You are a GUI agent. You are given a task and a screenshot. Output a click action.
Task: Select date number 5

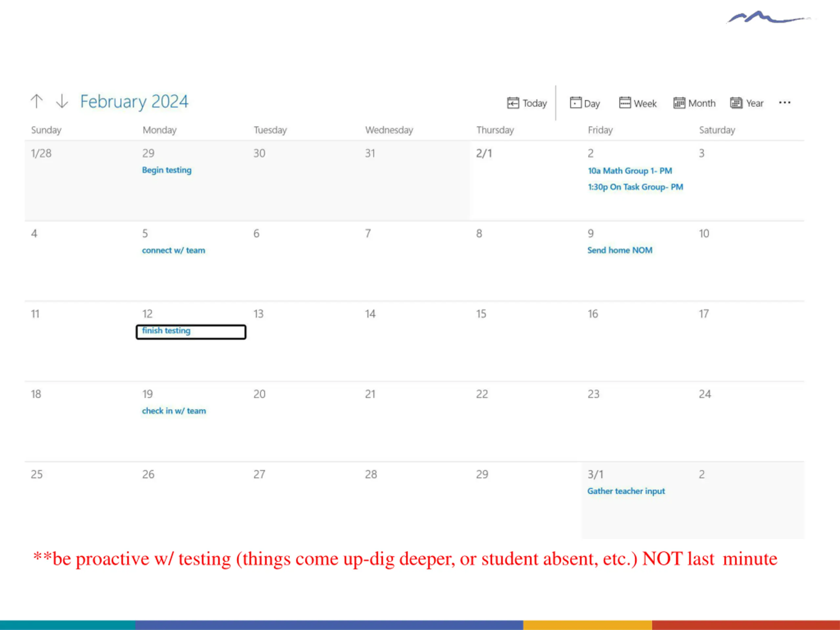click(x=145, y=234)
